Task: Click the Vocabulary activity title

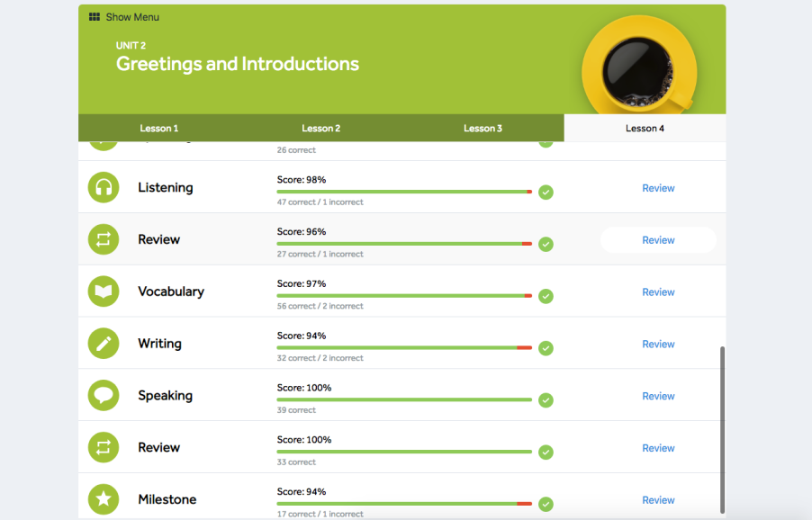Action: tap(171, 291)
